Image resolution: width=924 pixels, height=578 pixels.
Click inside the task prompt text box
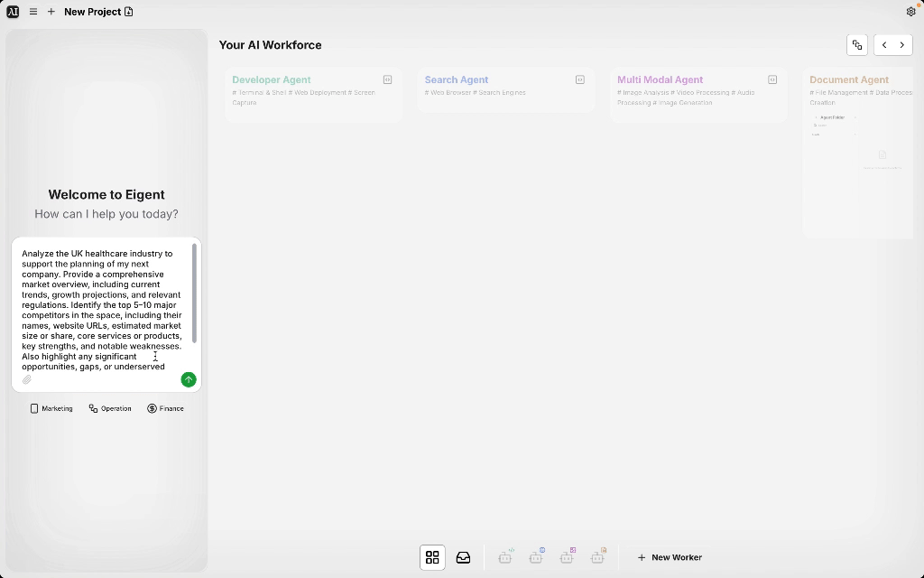coord(103,310)
